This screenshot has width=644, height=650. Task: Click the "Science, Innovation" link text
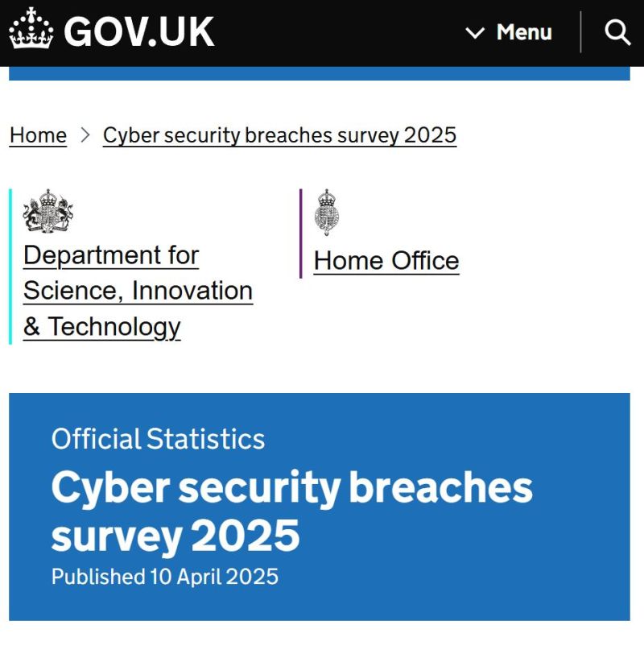click(x=138, y=291)
